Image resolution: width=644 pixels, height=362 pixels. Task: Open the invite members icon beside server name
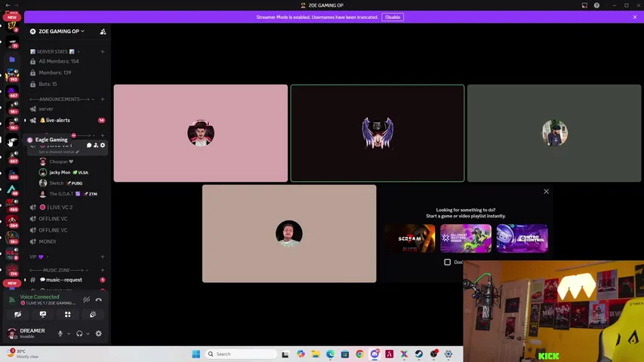(103, 32)
